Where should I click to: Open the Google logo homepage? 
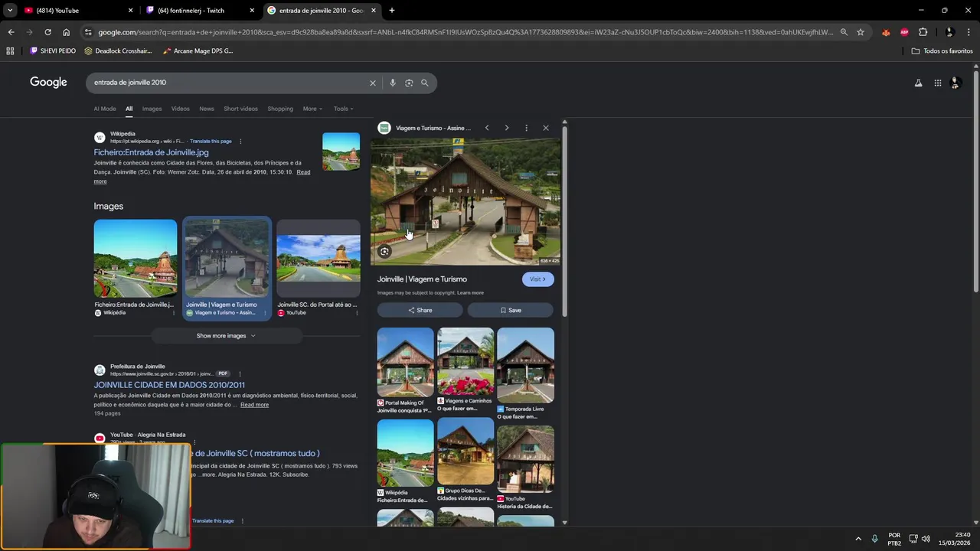pos(48,83)
